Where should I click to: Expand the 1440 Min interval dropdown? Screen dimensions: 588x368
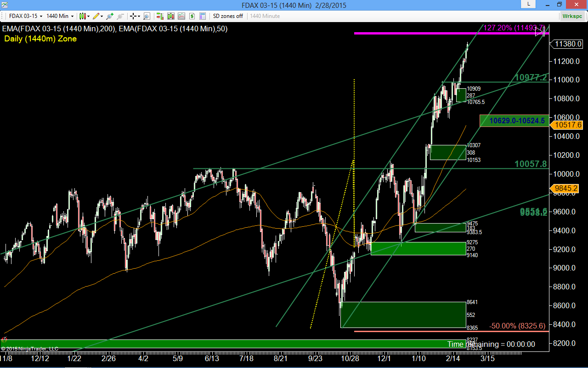[60, 16]
